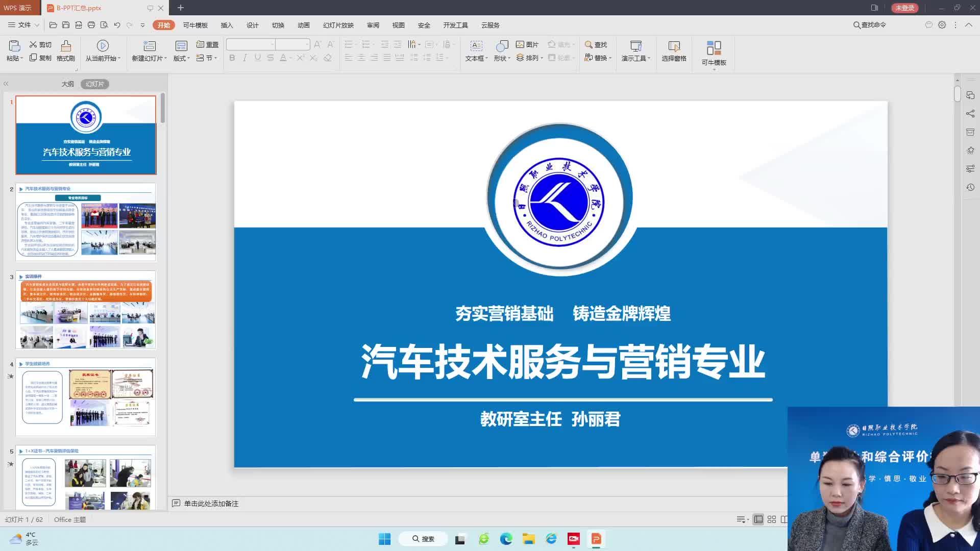980x551 pixels.
Task: Expand the 粘贴 paste dropdown arrow
Action: pyautogui.click(x=21, y=59)
